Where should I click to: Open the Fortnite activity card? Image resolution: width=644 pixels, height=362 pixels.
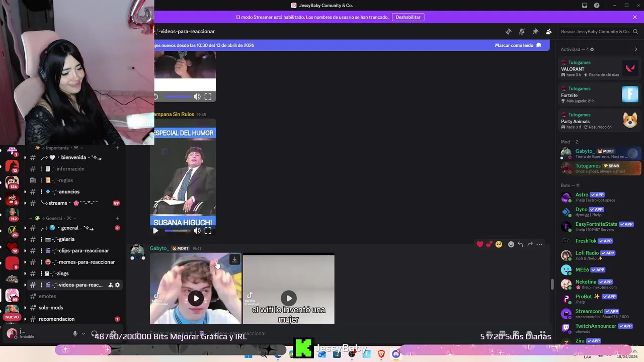[x=600, y=95]
